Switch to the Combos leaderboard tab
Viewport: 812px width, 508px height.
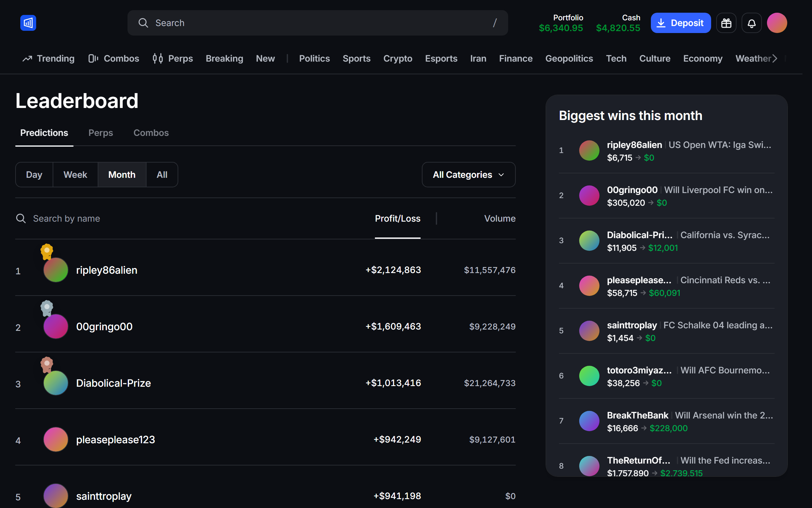(x=151, y=133)
